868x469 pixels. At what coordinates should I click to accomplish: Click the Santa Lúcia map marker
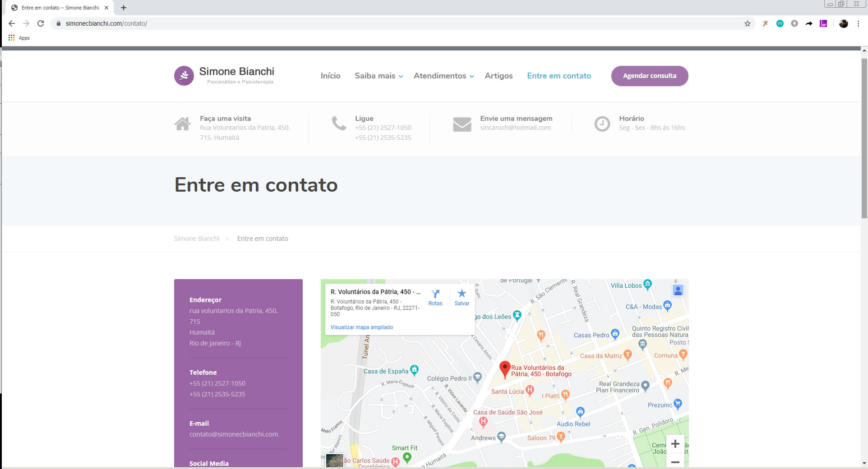[x=530, y=390]
